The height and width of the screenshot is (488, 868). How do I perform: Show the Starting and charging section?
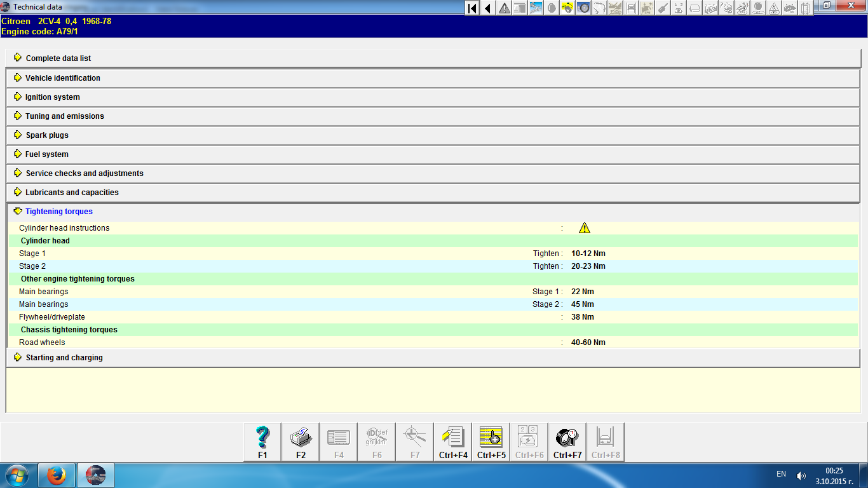point(64,358)
